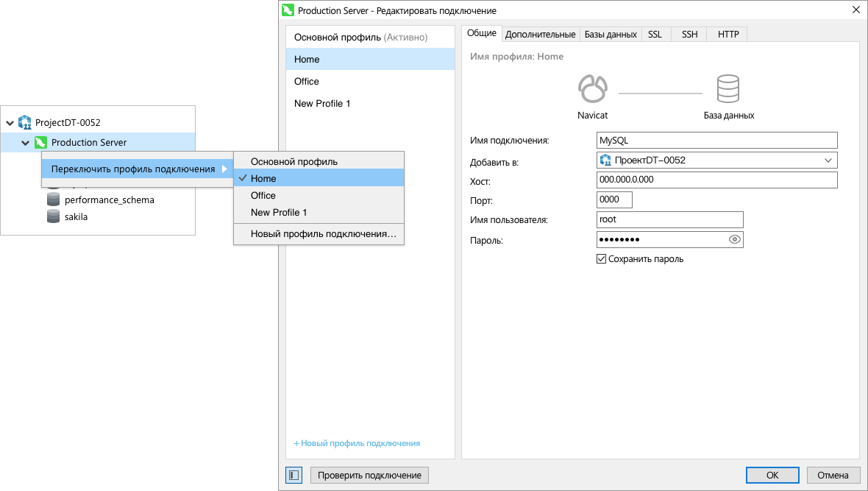Open the Базы данных tab

pos(611,34)
